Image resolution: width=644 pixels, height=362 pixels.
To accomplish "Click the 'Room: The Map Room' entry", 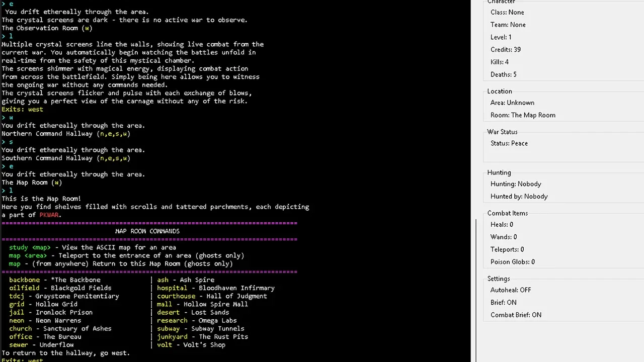I will (x=523, y=115).
